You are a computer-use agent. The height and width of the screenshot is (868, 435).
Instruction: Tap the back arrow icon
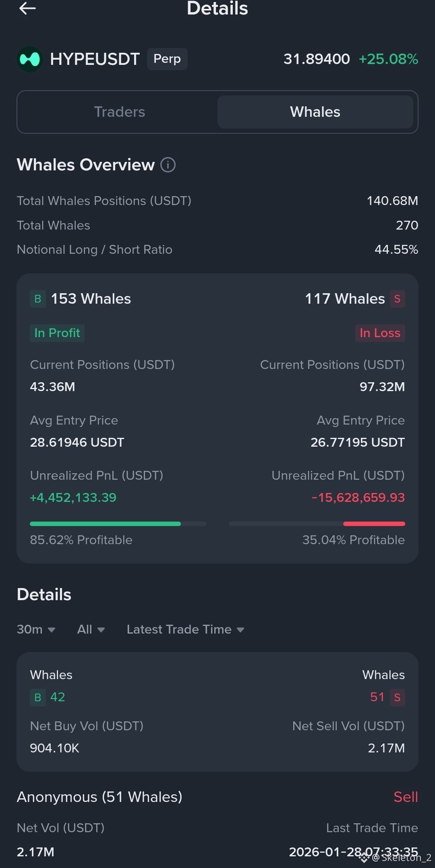click(x=27, y=8)
